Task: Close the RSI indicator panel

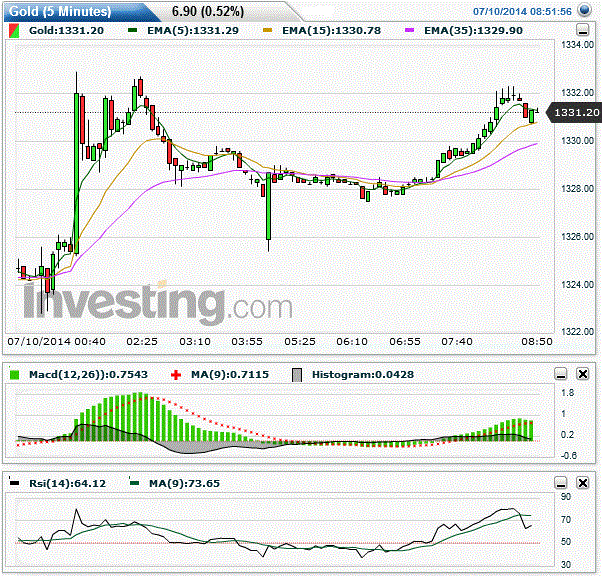Action: 583,483
